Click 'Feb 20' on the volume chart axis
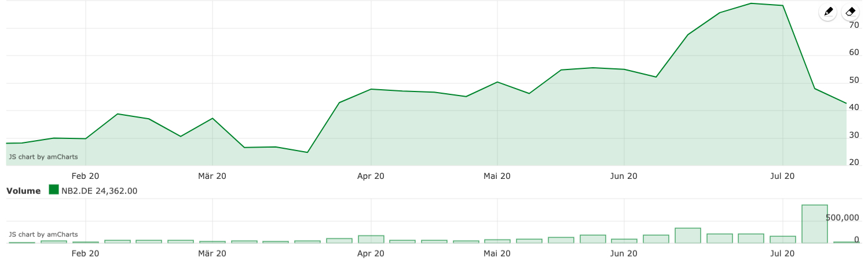Viewport: 868px width, 264px height. tap(85, 254)
